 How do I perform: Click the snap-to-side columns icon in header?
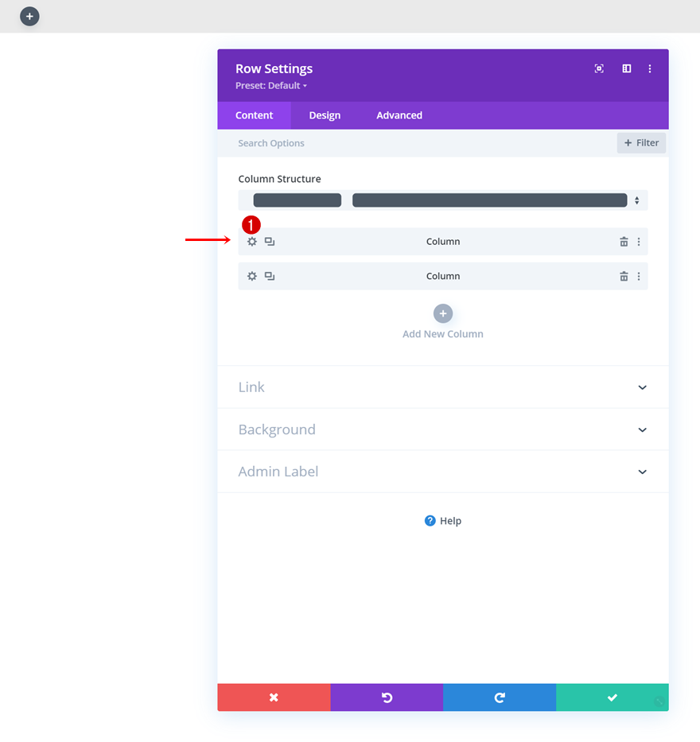tap(627, 68)
